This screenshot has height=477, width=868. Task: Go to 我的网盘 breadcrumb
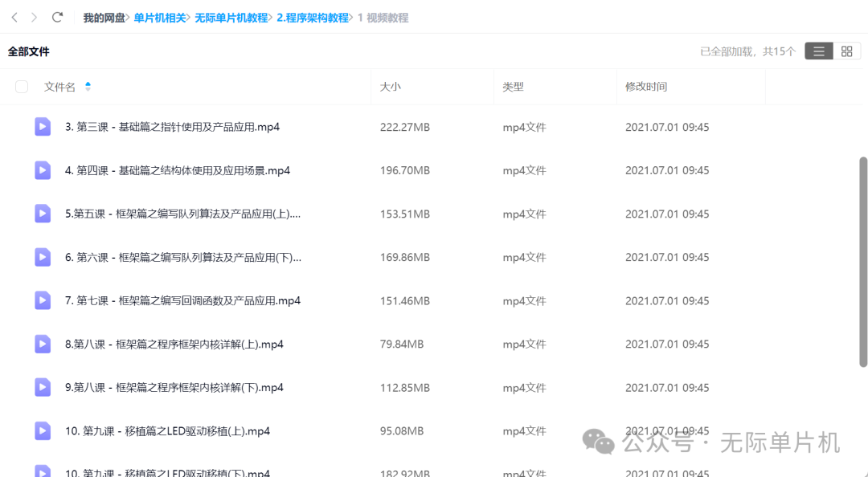pos(104,18)
